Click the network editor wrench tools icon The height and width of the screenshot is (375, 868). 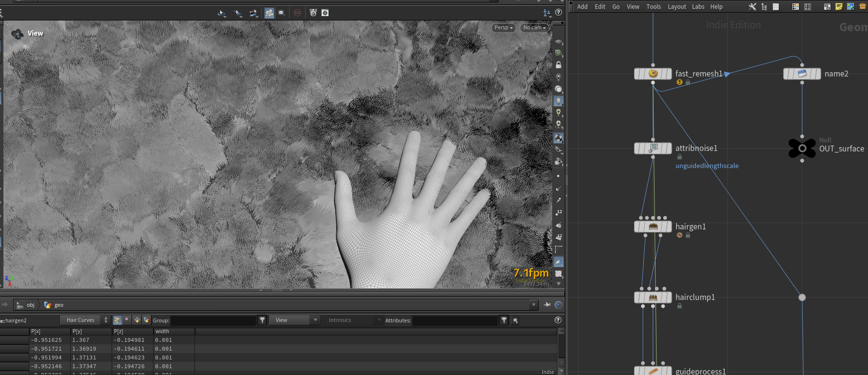point(752,7)
